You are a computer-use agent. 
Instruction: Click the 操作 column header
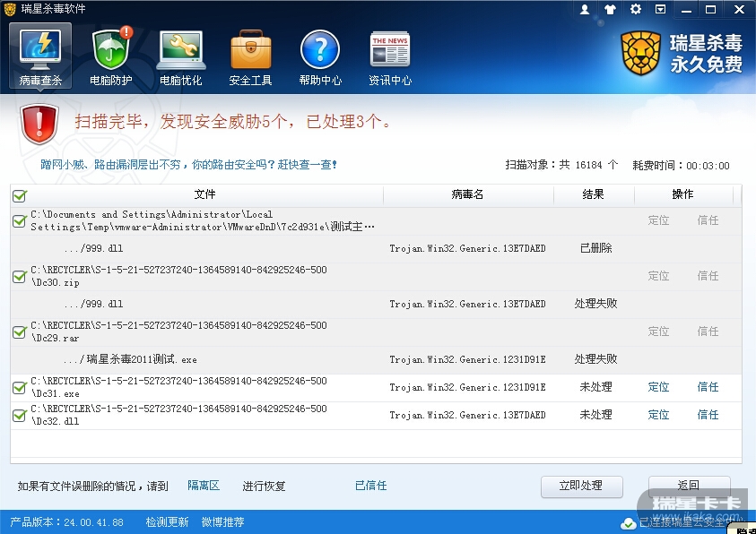(x=682, y=194)
